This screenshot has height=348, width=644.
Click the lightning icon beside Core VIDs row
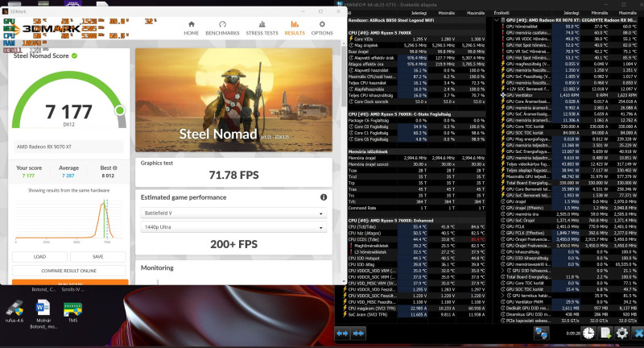pyautogui.click(x=351, y=39)
